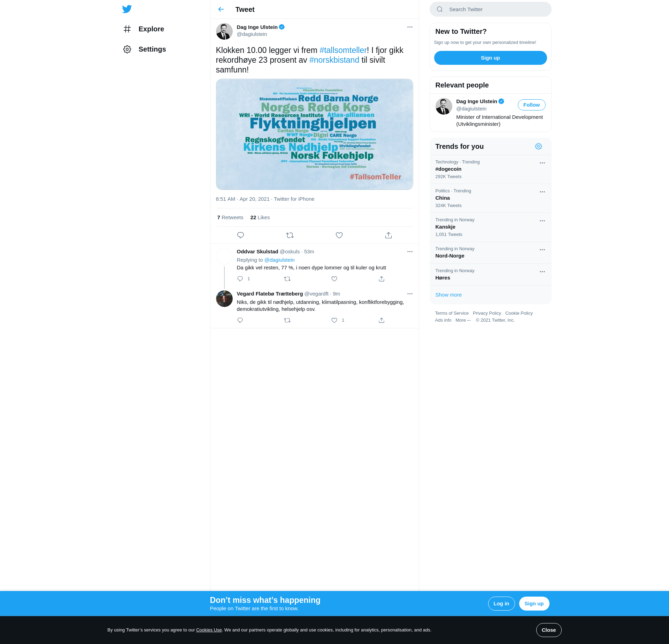Like Oddvar Skulstad's reply

pos(334,279)
